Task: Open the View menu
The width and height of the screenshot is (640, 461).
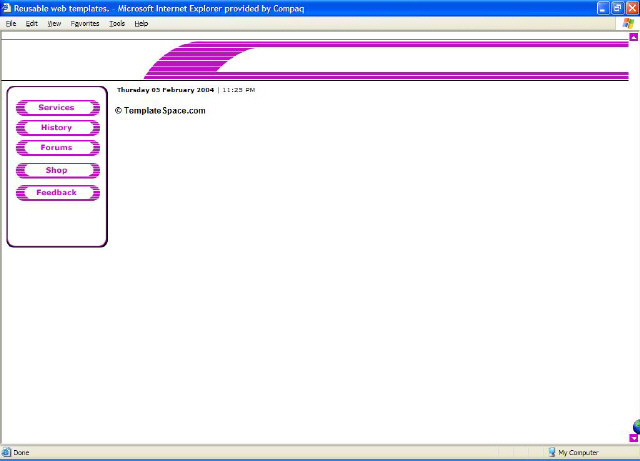Action: tap(54, 23)
